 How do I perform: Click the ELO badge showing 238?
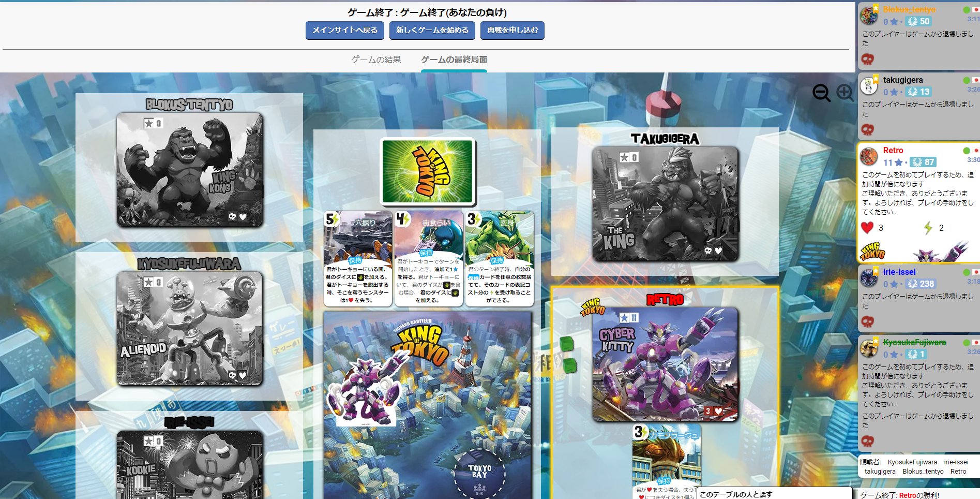click(921, 284)
